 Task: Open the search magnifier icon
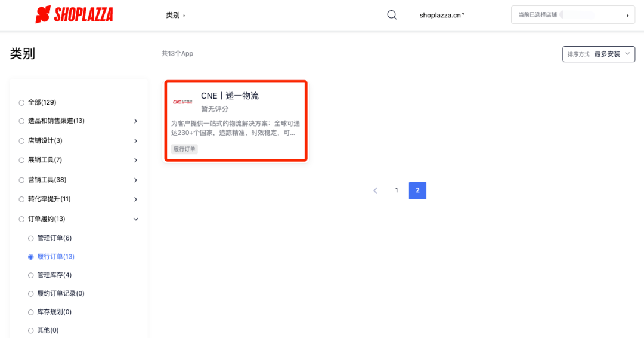click(x=392, y=15)
